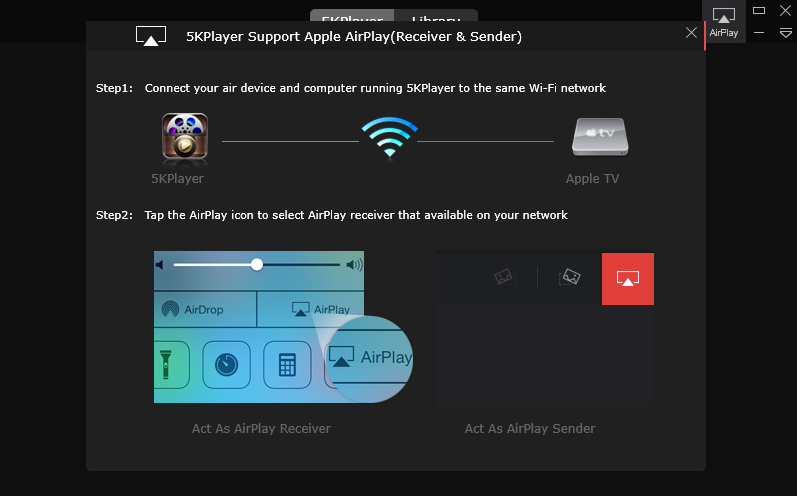Click the red AirPlay sender button
Viewport: 797px width, 496px height.
628,279
